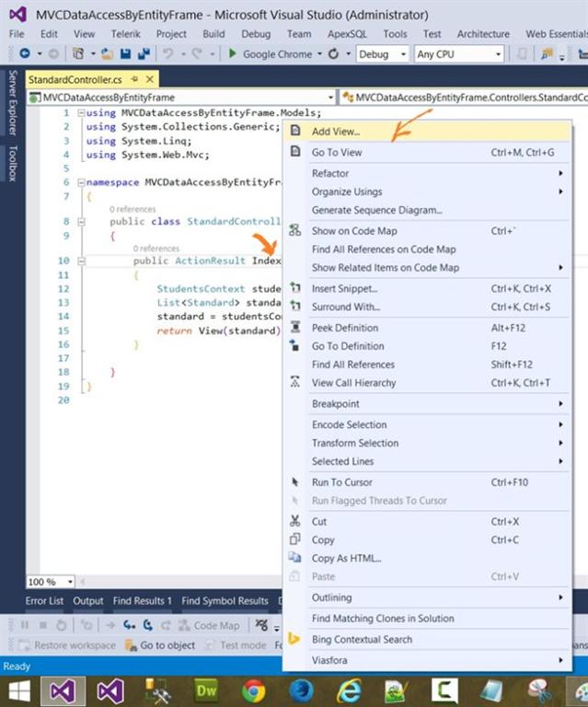
Task: Collapse the Index method outline at line 10
Action: [81, 261]
